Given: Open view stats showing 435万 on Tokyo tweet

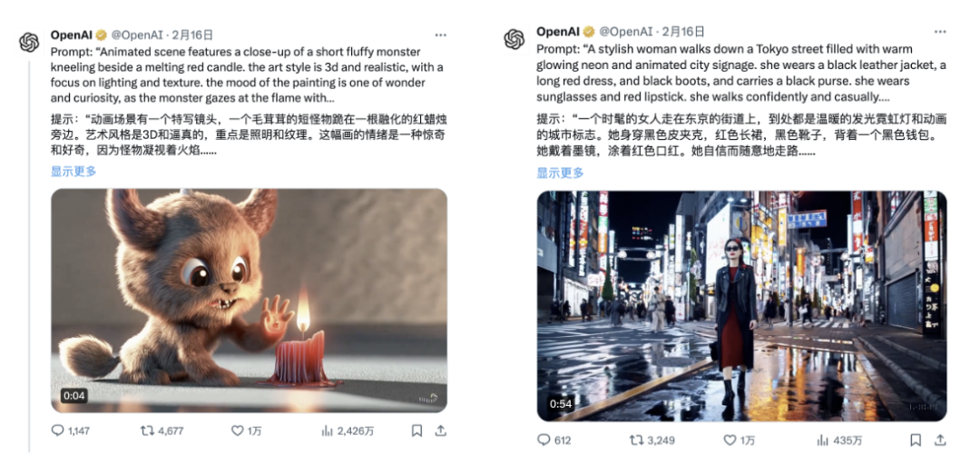Looking at the screenshot, I should tap(839, 440).
